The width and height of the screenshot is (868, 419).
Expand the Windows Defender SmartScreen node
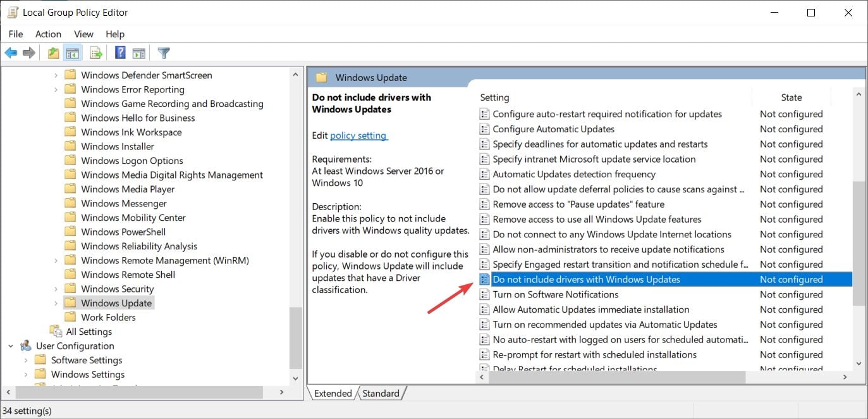[x=56, y=75]
